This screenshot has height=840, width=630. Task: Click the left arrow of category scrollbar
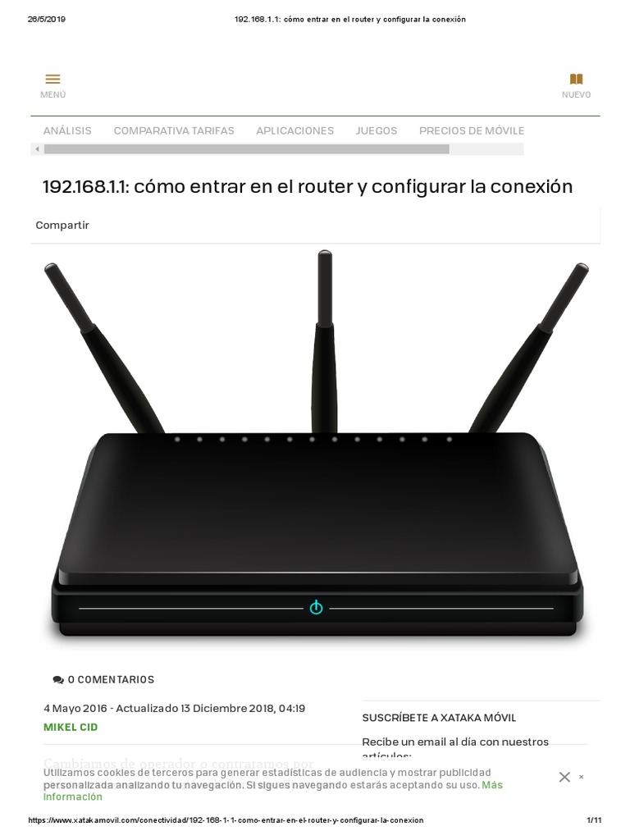[x=37, y=149]
